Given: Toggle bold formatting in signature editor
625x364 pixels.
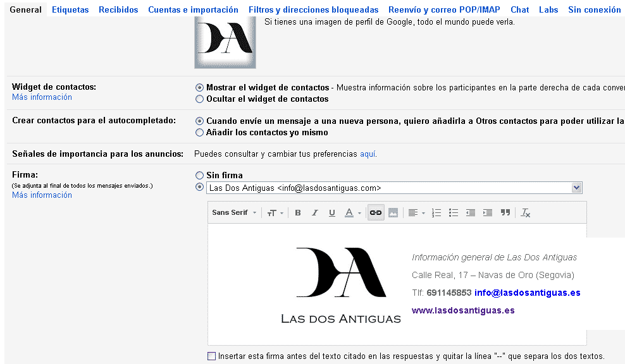Looking at the screenshot, I should pos(298,213).
